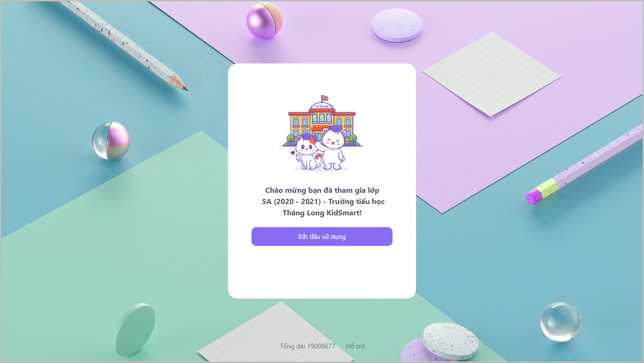
Task: Click the class name 5A (2020 - 2021) text
Action: pos(291,202)
